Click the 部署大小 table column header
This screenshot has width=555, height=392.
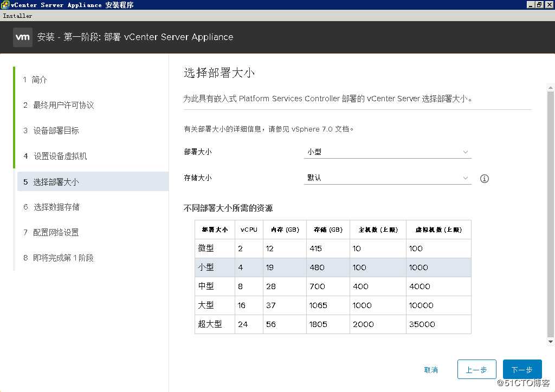(x=215, y=230)
